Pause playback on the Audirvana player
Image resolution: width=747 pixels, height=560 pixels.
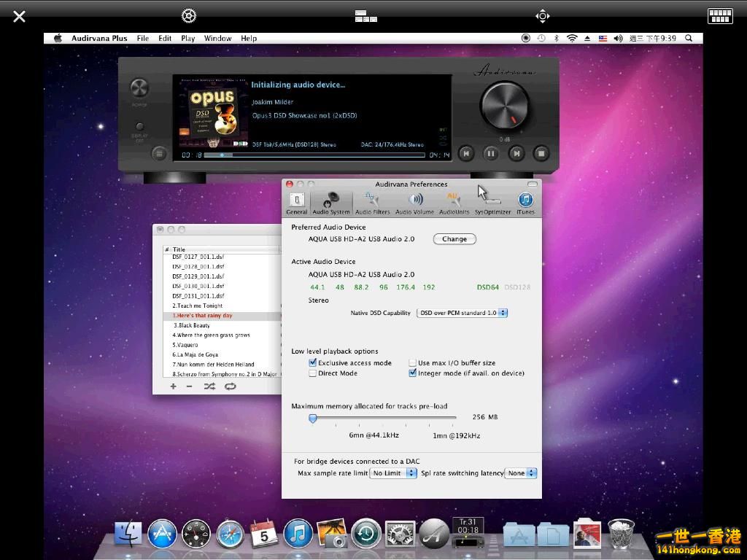tap(491, 153)
